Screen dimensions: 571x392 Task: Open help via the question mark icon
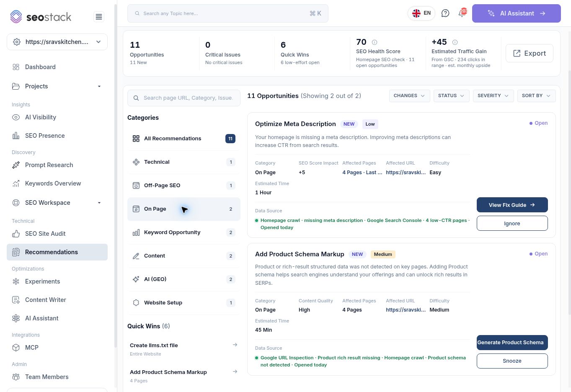tap(445, 13)
